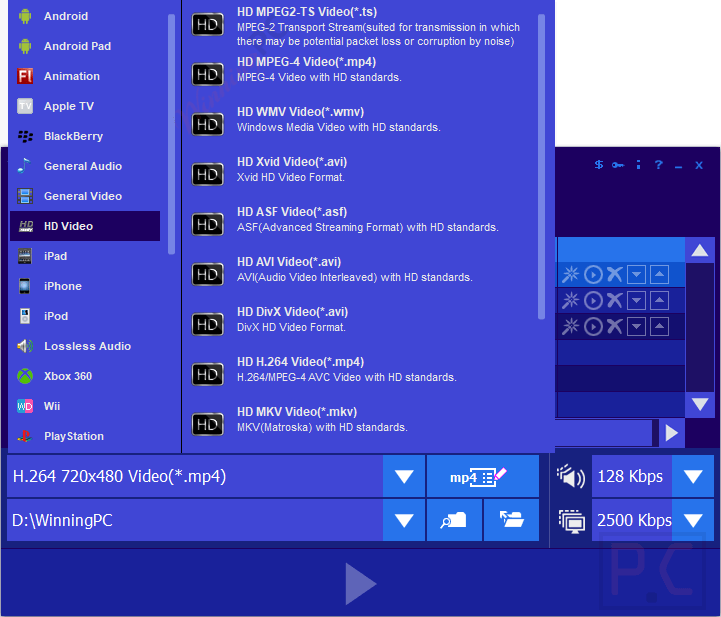Select the iPhone category

coord(85,286)
